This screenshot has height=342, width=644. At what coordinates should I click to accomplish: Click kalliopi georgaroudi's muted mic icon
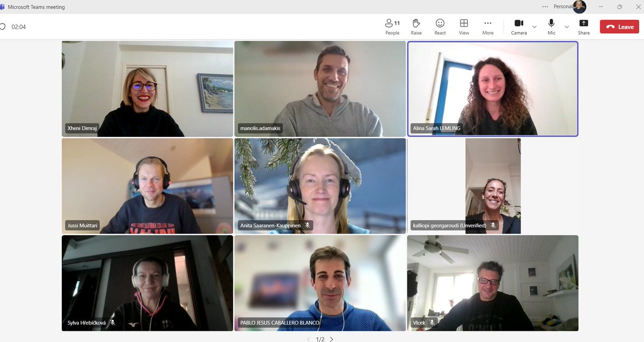tap(493, 225)
